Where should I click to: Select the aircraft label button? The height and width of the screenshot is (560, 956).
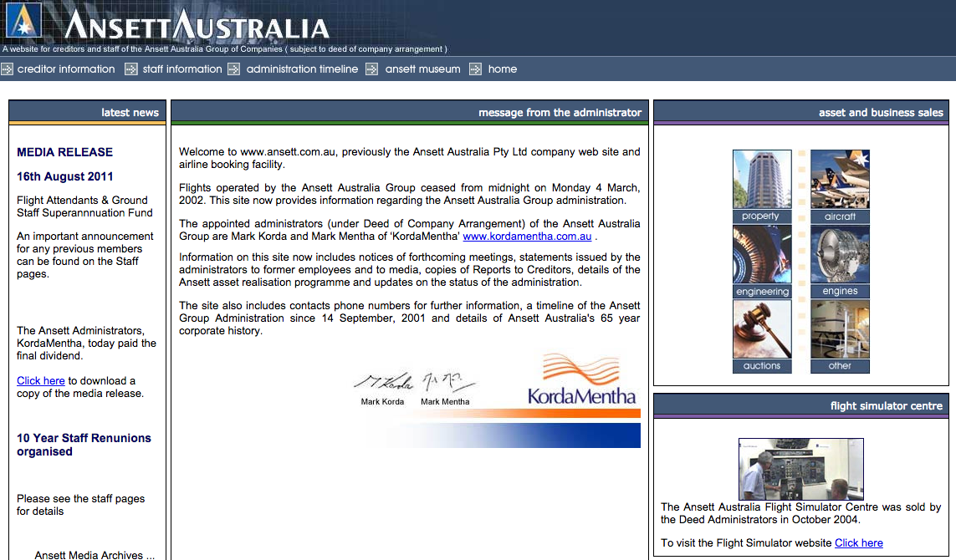tap(840, 216)
